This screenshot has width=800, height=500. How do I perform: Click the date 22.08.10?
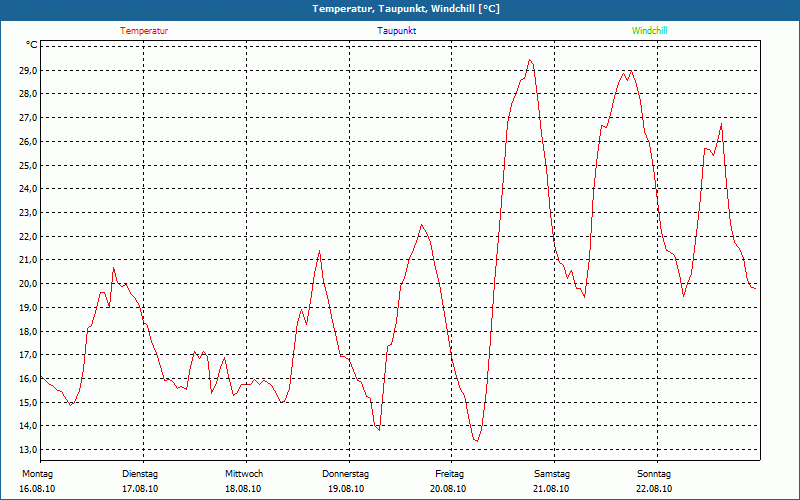tap(654, 489)
